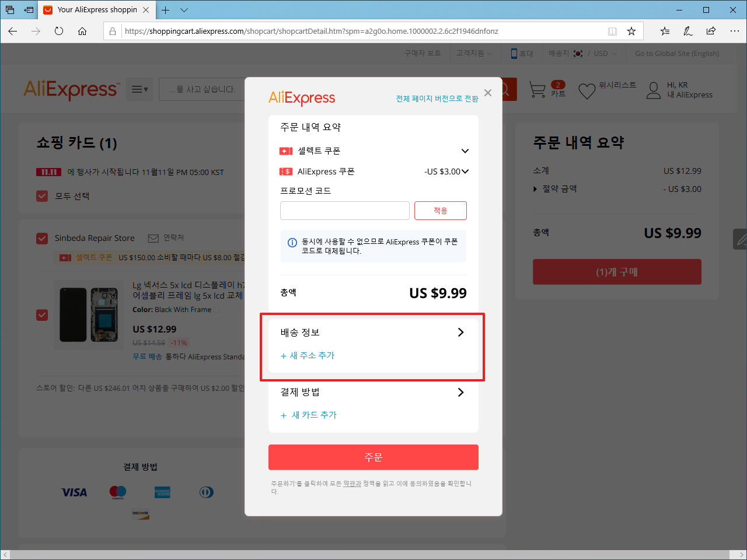Viewport: 747px width, 560px height.
Task: Open 구매자 보호 buyer protection link
Action: click(423, 53)
